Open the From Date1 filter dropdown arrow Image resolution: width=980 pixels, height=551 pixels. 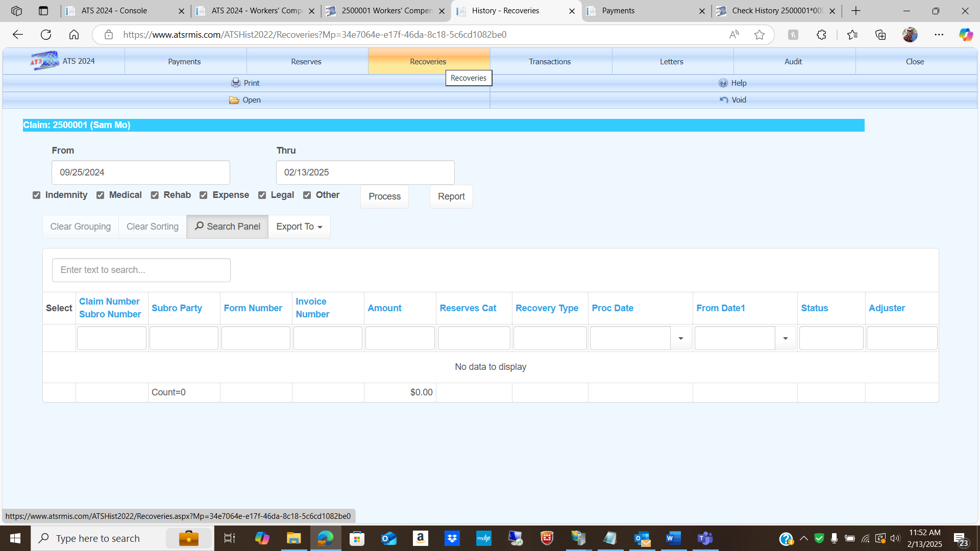[x=785, y=338]
